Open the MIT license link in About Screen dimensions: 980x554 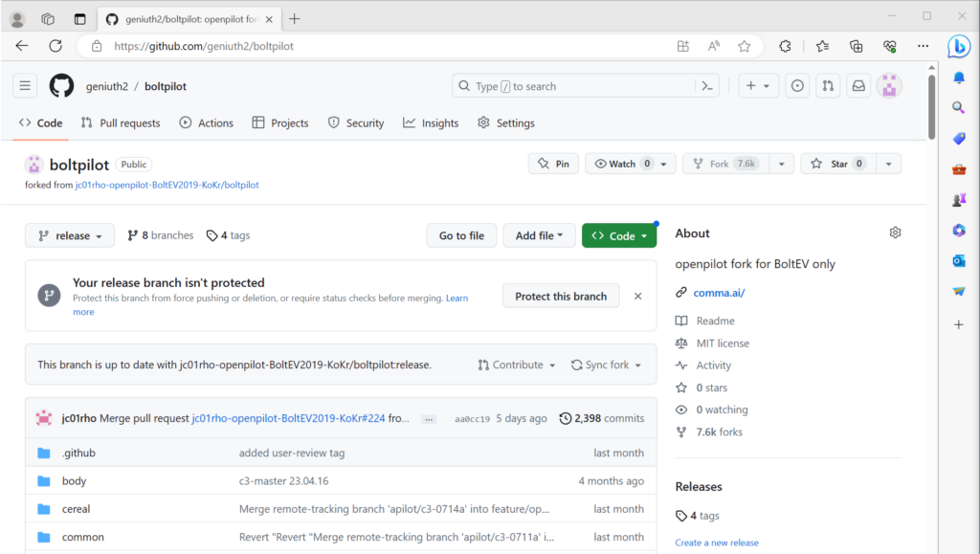pos(723,343)
